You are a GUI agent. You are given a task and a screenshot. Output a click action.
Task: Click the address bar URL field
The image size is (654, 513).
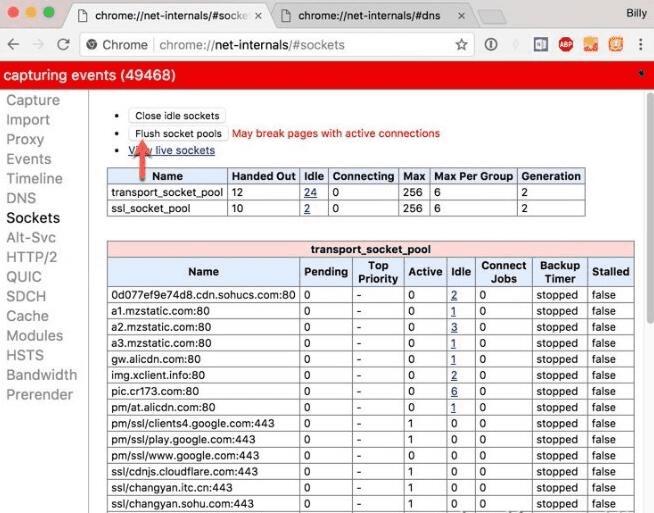[252, 45]
